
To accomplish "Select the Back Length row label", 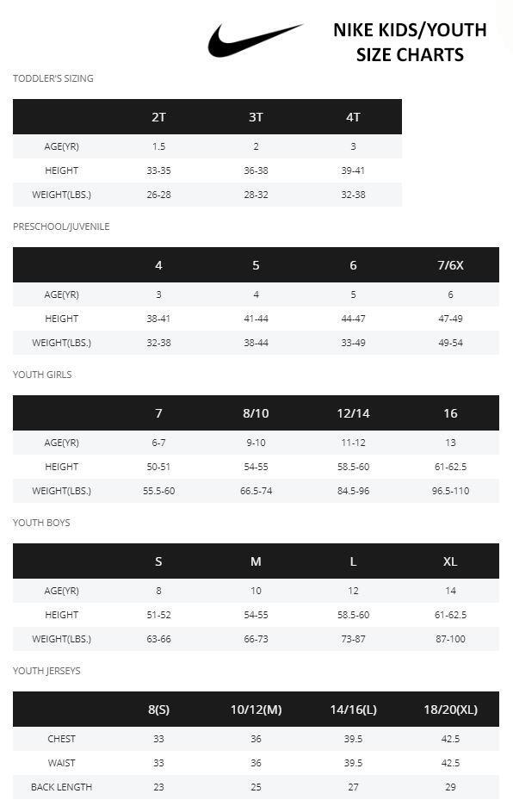I will click(x=61, y=787).
